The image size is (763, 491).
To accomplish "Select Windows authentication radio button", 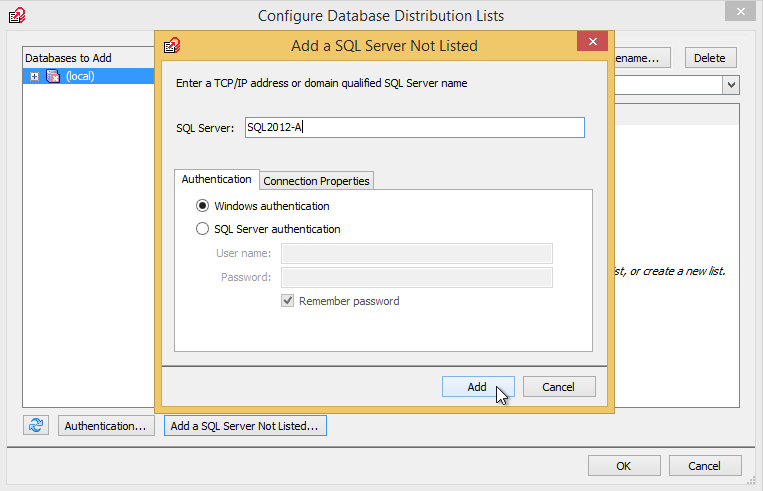I will click(203, 206).
